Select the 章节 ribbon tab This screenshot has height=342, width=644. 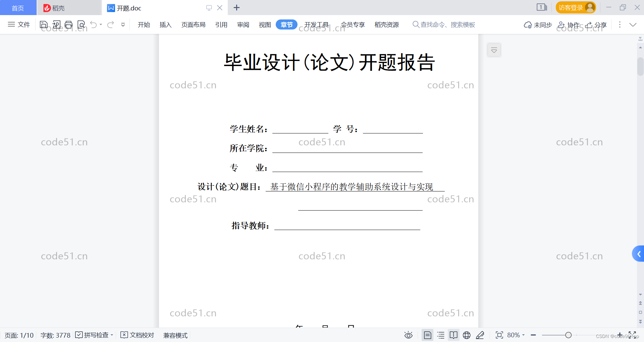[287, 24]
